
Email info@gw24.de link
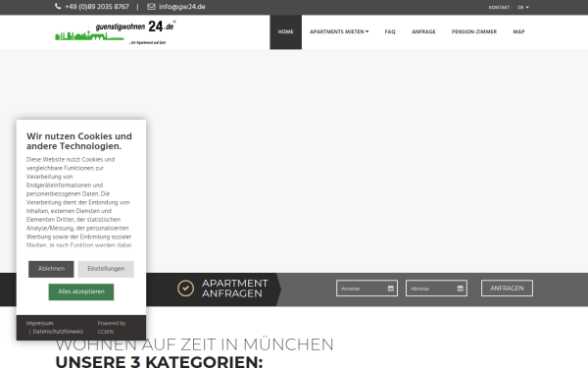pos(182,7)
